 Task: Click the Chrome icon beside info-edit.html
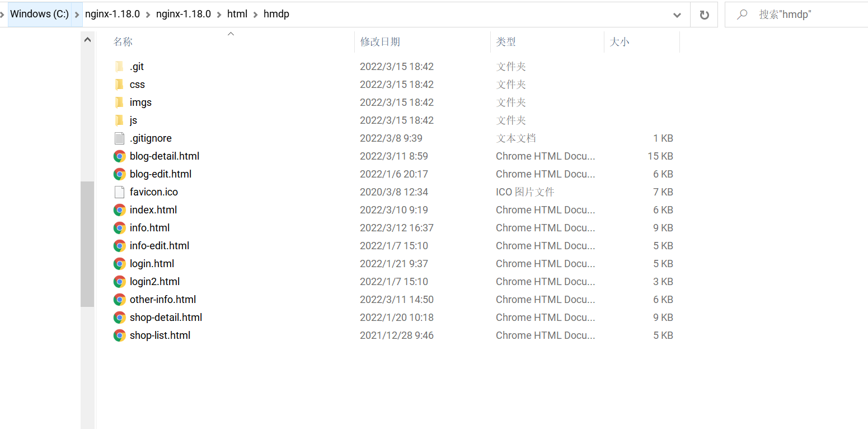[x=119, y=246]
